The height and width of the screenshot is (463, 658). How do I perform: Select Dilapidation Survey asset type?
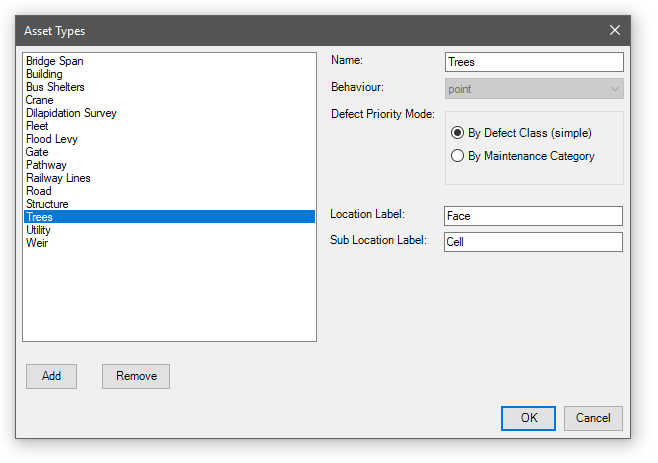pyautogui.click(x=71, y=113)
